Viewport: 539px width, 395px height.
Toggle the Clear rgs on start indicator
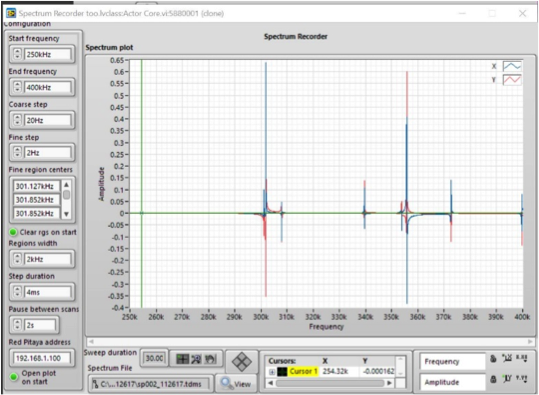click(x=13, y=232)
